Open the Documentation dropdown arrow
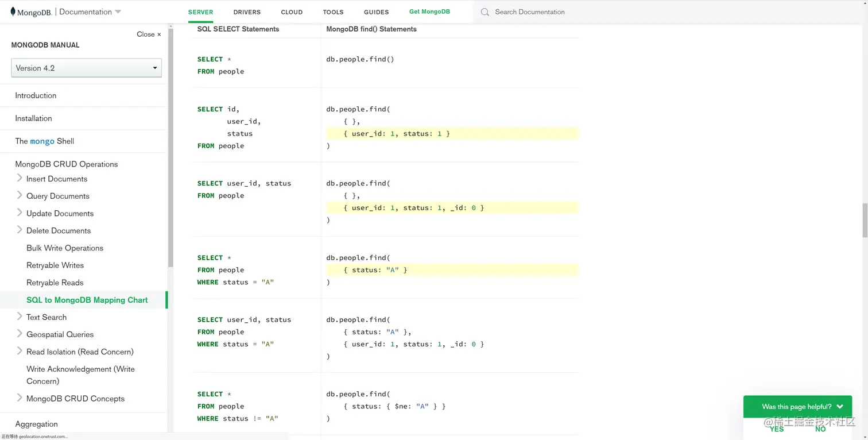Screen dimensions: 868x440 118,12
